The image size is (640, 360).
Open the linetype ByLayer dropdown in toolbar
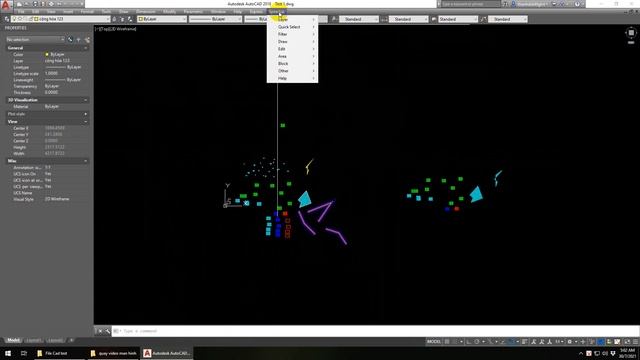(x=215, y=19)
